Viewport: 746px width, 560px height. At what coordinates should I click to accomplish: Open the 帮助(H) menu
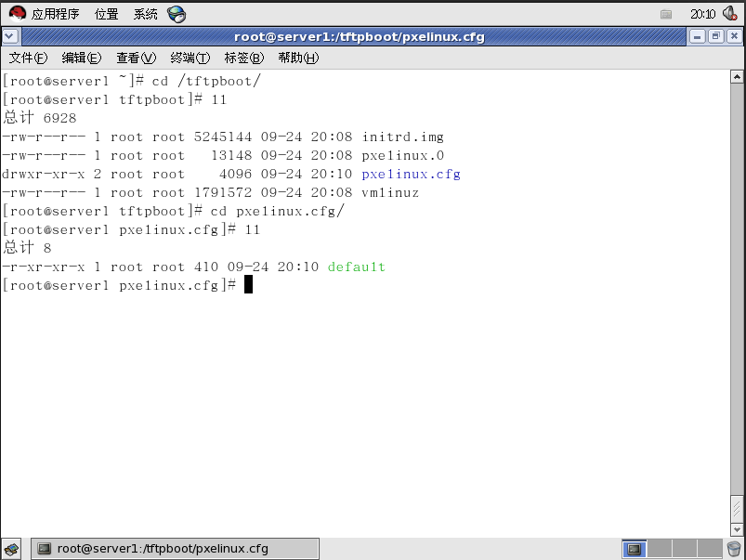(298, 59)
